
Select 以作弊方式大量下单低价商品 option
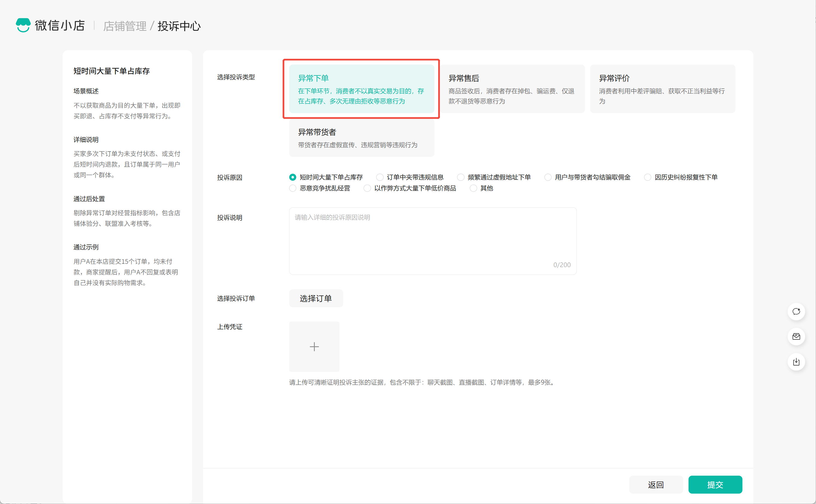(367, 188)
